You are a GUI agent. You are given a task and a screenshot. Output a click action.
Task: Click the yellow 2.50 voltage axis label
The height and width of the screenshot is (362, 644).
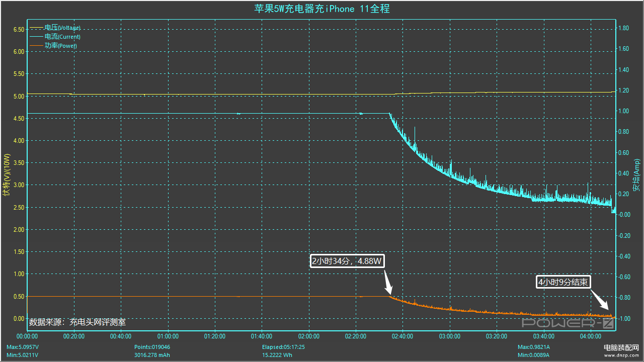(x=18, y=208)
